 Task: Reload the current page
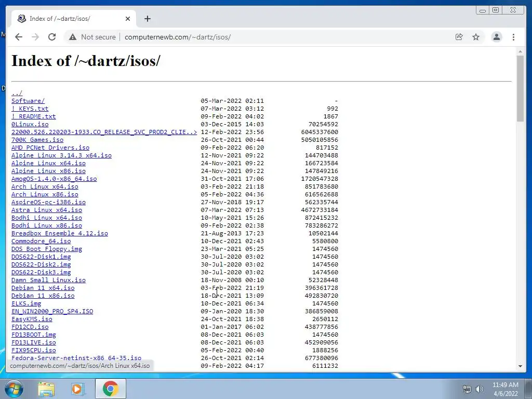point(52,37)
